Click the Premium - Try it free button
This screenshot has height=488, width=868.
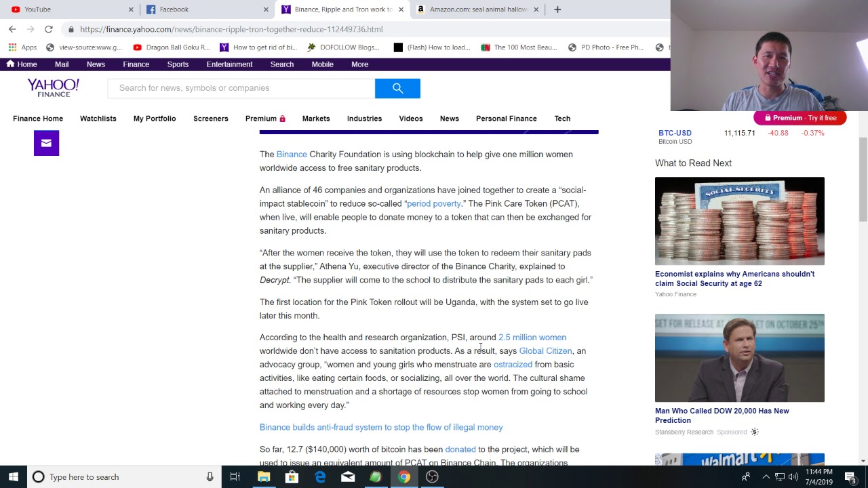[800, 118]
